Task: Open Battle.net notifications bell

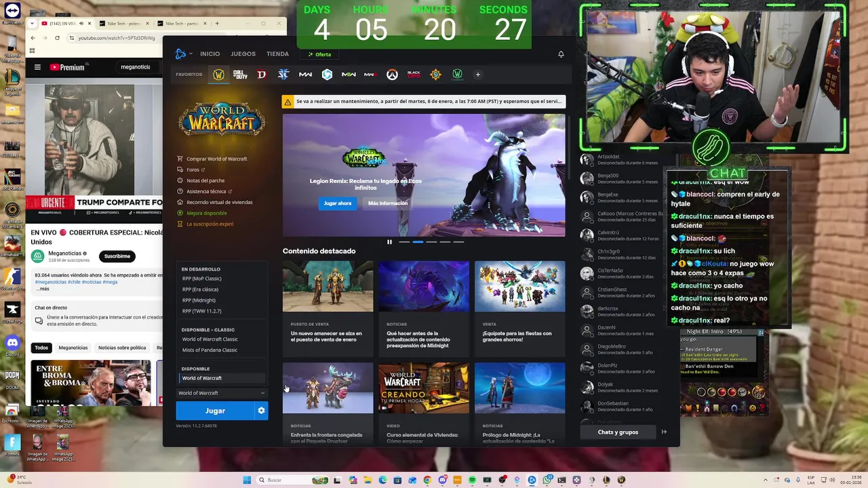Action: click(561, 54)
